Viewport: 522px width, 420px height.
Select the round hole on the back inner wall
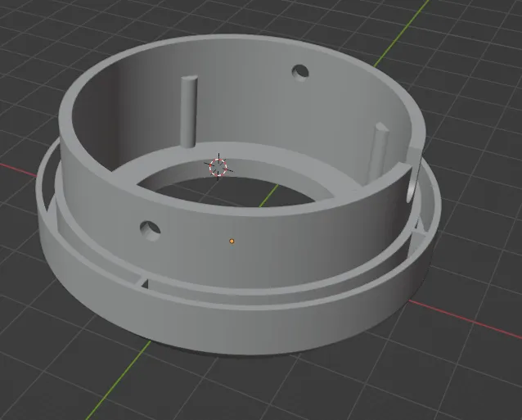click(x=300, y=73)
